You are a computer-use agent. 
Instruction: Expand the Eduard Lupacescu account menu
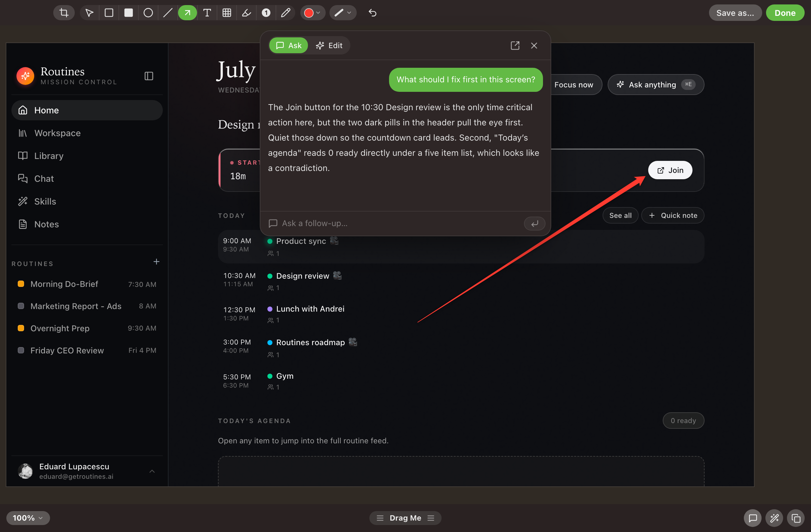pos(152,472)
